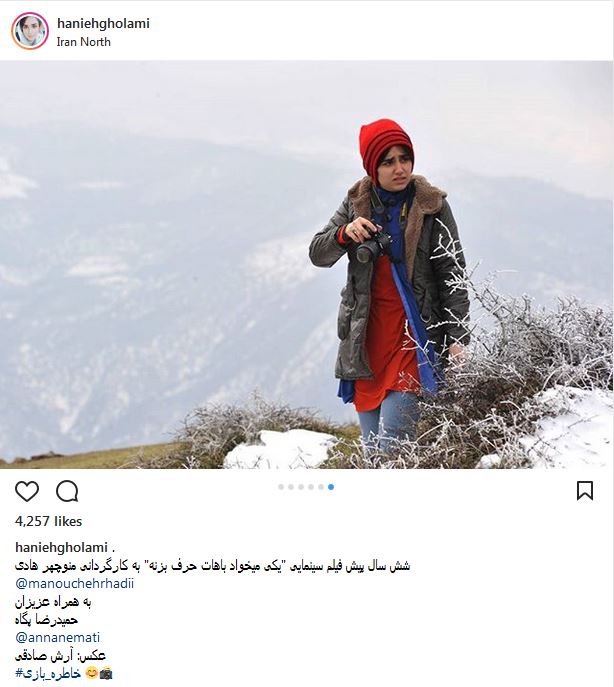View the 4,257 likes list

click(49, 521)
